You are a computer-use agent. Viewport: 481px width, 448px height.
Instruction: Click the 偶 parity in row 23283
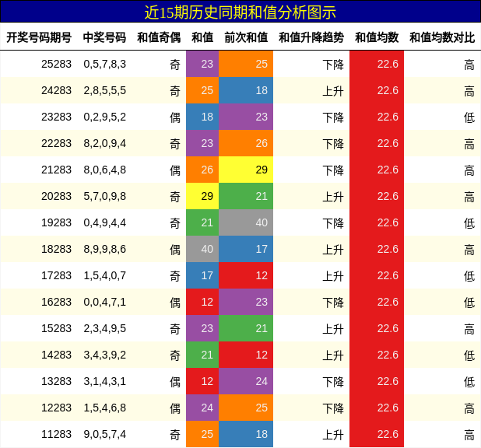(x=175, y=117)
